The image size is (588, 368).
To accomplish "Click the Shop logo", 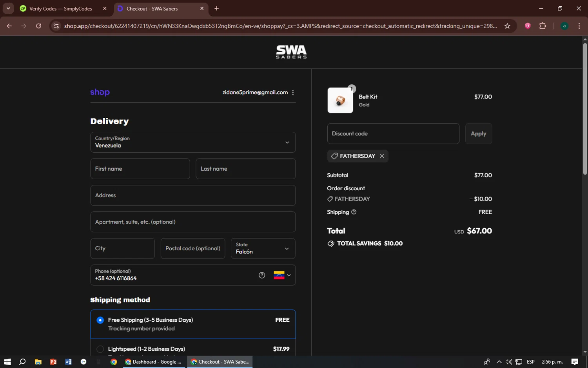I will coord(100,93).
